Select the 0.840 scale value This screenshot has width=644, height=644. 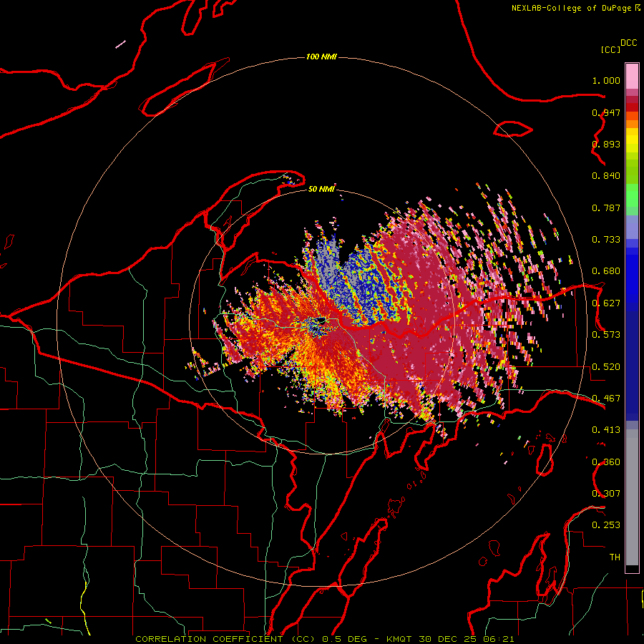pos(606,176)
